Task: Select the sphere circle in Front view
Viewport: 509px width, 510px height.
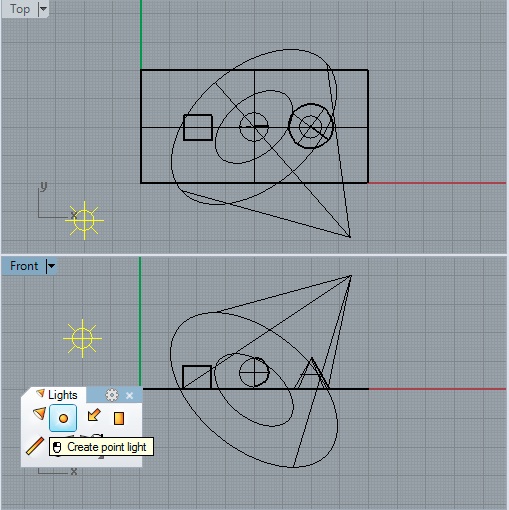Action: [x=254, y=373]
